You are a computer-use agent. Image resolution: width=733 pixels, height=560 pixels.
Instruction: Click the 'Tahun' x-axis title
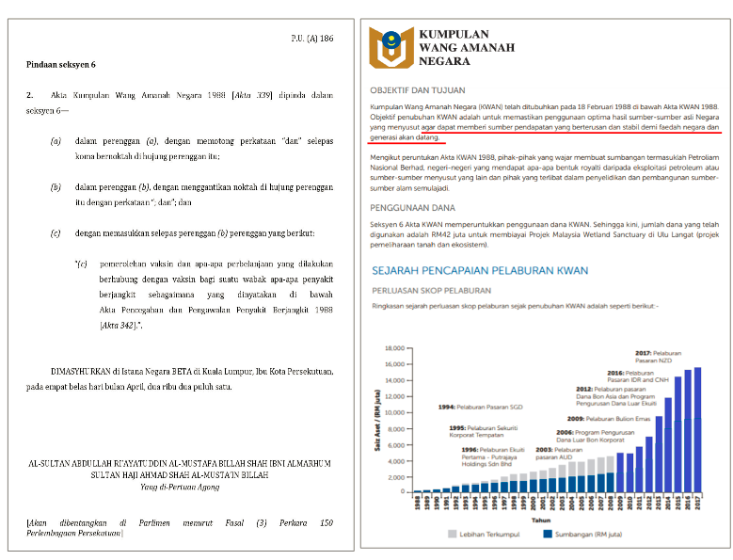pos(540,520)
